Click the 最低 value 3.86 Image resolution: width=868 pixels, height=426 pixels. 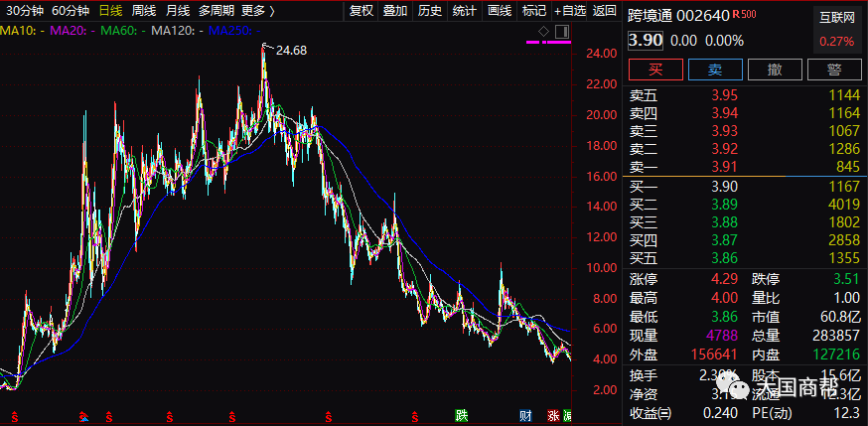(x=725, y=317)
